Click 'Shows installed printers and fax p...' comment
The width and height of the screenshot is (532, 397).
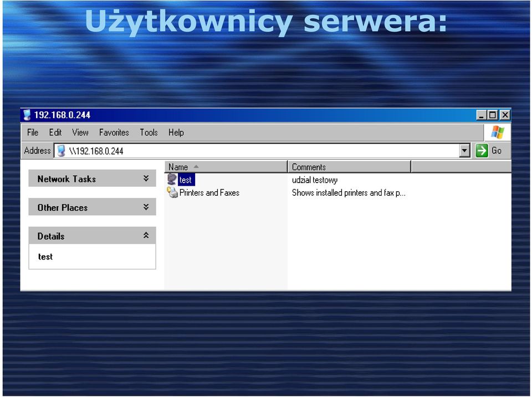pos(349,193)
